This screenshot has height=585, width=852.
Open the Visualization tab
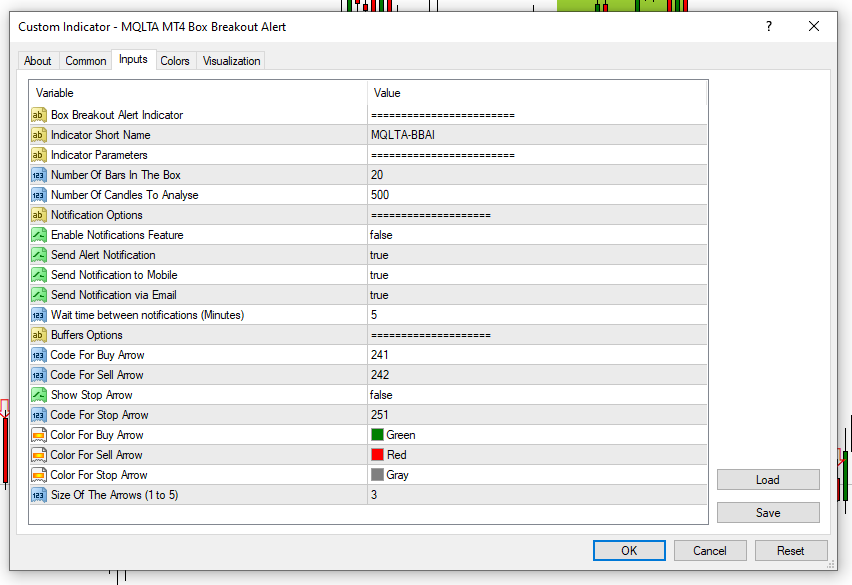coord(231,61)
